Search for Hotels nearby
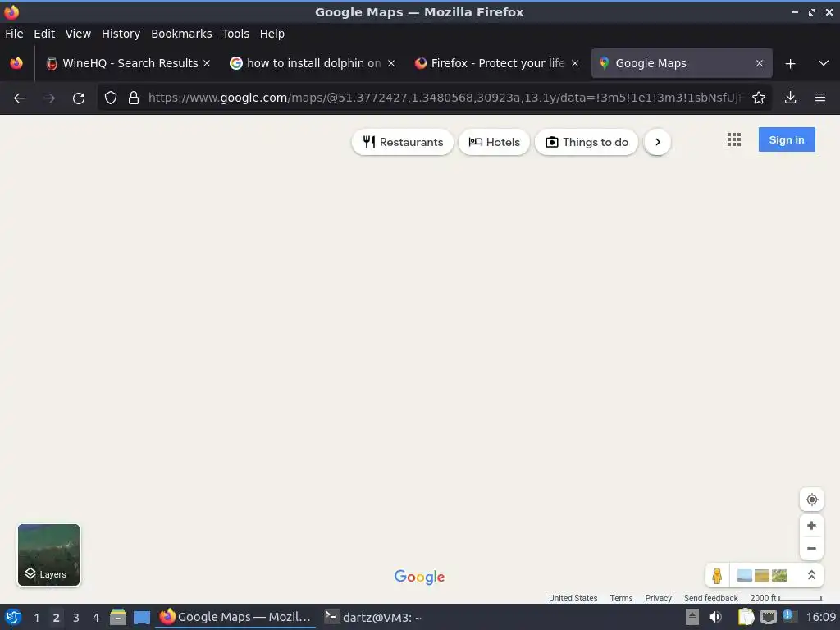Viewport: 840px width, 630px height. [494, 142]
